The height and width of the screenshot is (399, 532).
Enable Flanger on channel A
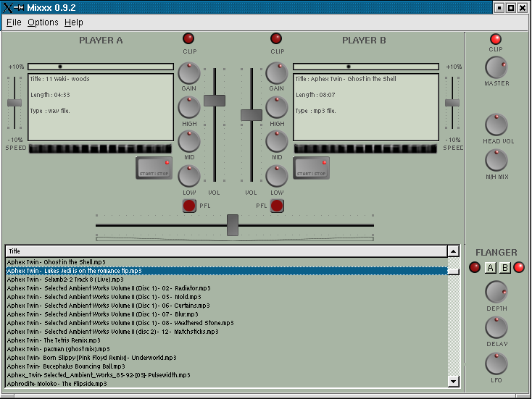click(491, 268)
